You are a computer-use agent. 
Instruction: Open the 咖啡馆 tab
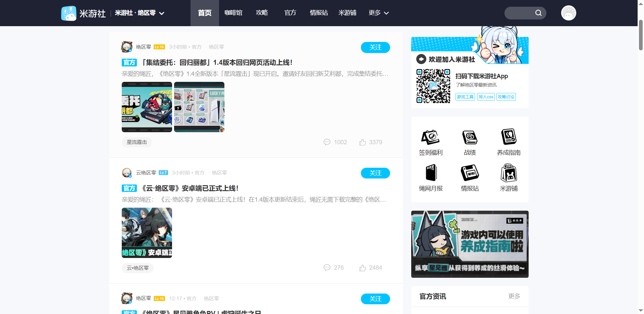pos(233,13)
